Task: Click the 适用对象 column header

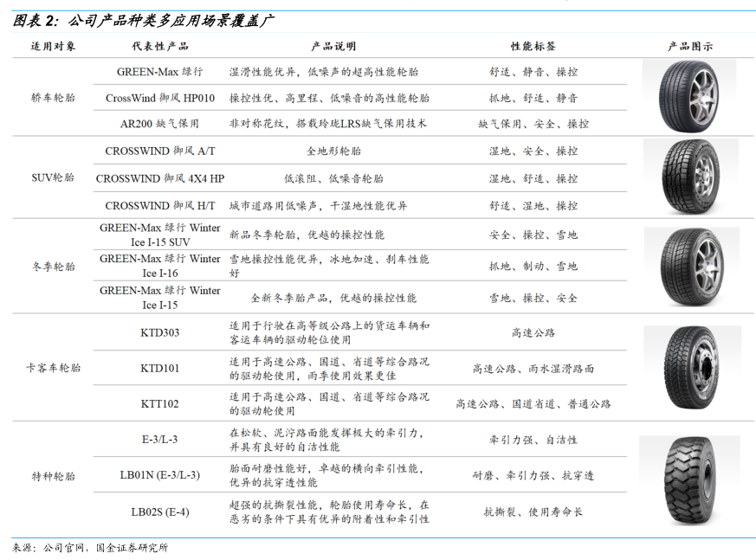Action: point(53,46)
